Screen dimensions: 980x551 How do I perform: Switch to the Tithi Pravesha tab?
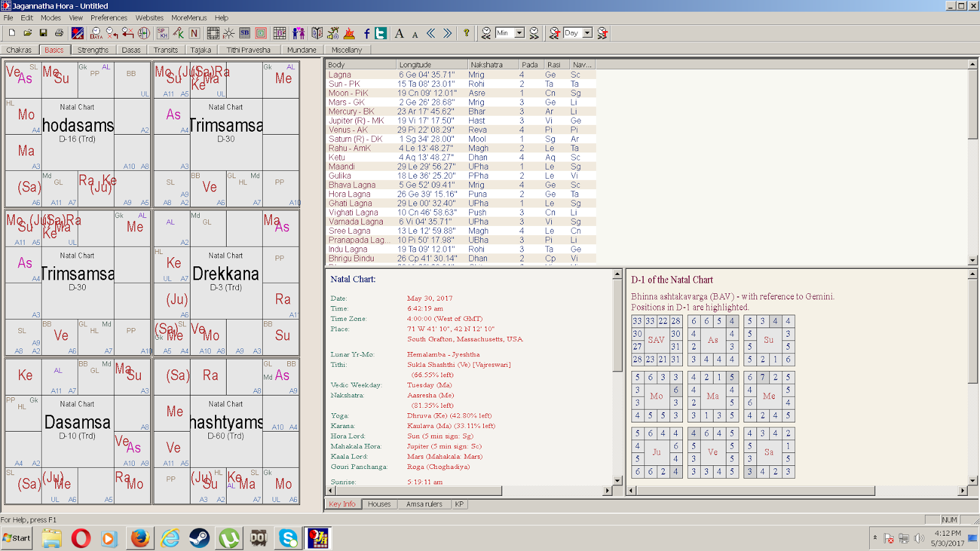(249, 50)
